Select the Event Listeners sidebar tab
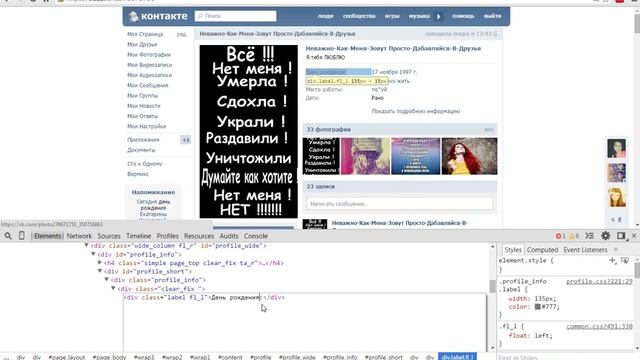Screen dimensions: 640x360 [585, 250]
